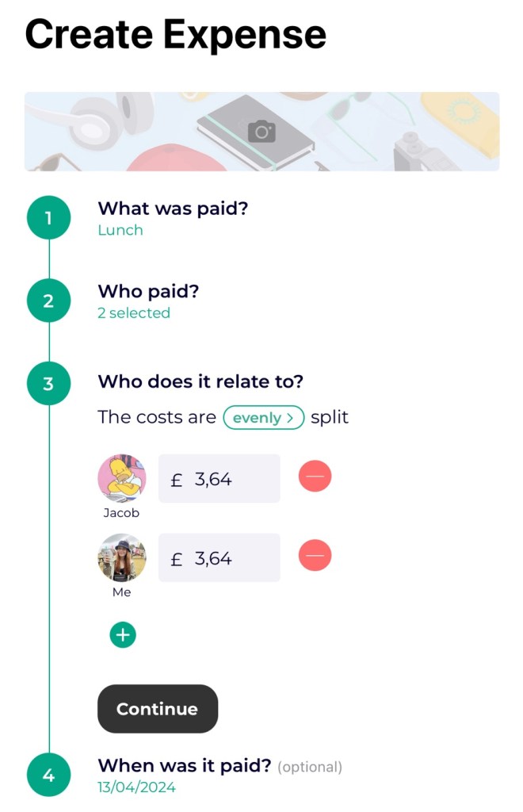Image resolution: width=523 pixels, height=812 pixels.
Task: Tap the camera icon to add photo
Action: (261, 132)
